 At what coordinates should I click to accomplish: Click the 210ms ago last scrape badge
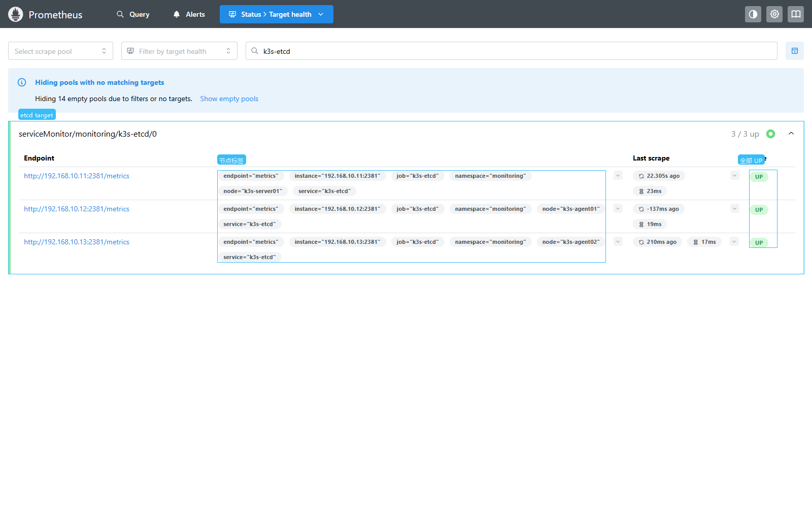(x=657, y=242)
